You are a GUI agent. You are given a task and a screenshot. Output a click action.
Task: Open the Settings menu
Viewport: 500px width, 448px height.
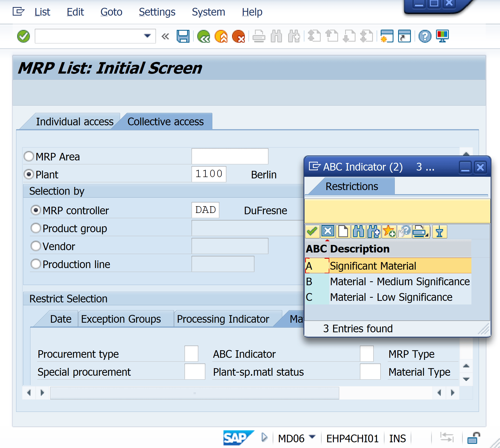coord(157,12)
